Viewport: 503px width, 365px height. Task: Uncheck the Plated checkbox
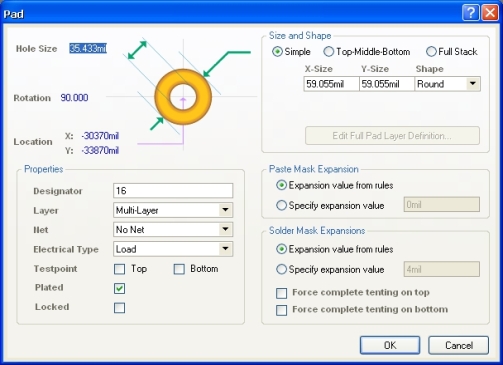pos(119,288)
